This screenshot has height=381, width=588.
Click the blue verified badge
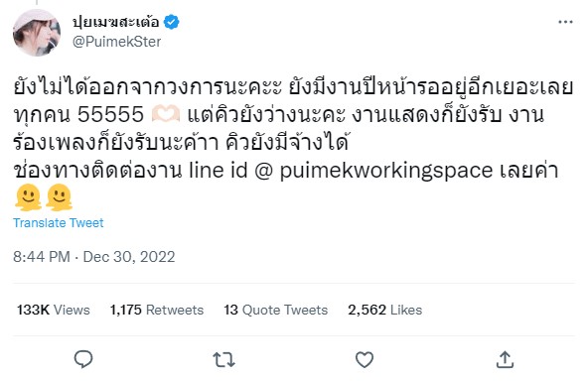[x=172, y=22]
